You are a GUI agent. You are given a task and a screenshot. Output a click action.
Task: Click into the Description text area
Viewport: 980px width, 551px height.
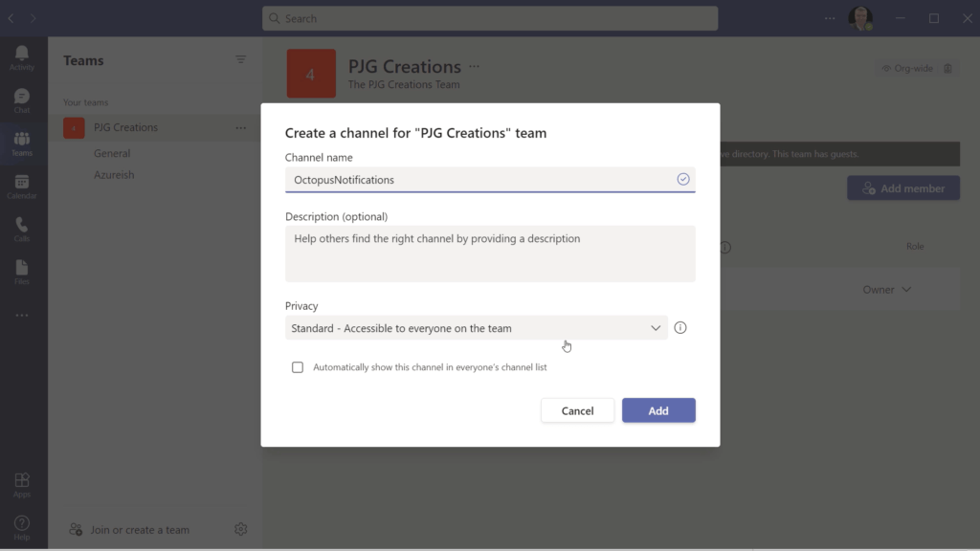[x=490, y=253]
